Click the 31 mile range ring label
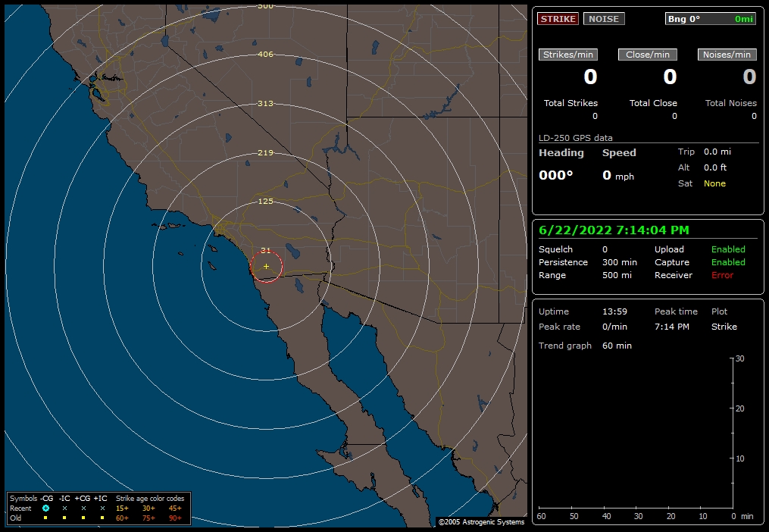 tap(265, 250)
